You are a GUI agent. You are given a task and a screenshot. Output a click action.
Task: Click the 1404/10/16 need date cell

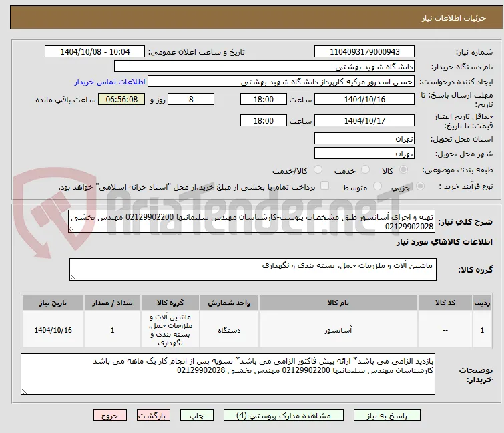[53, 330]
